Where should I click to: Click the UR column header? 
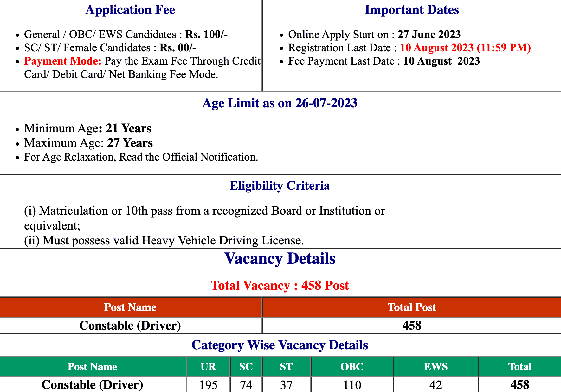pyautogui.click(x=208, y=367)
